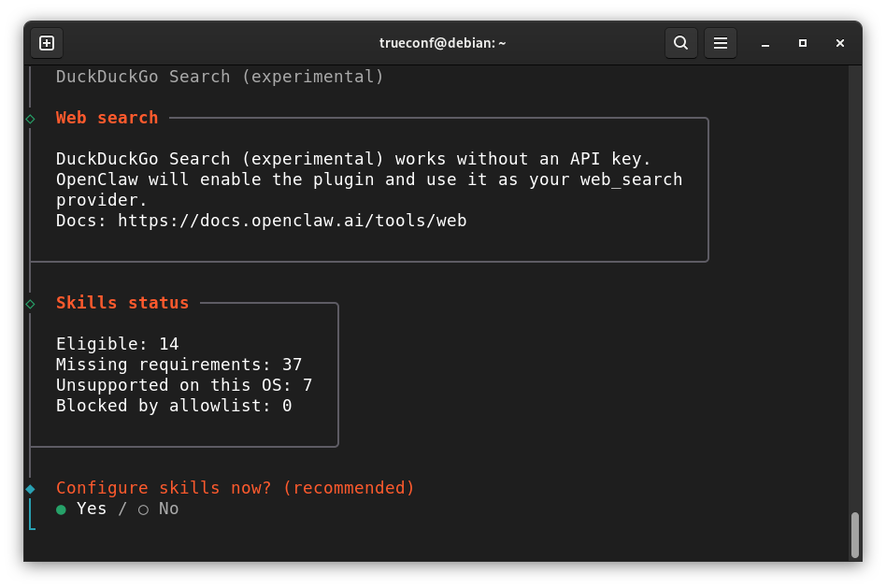Click the search magnifier icon
The width and height of the screenshot is (886, 588).
pyautogui.click(x=681, y=43)
